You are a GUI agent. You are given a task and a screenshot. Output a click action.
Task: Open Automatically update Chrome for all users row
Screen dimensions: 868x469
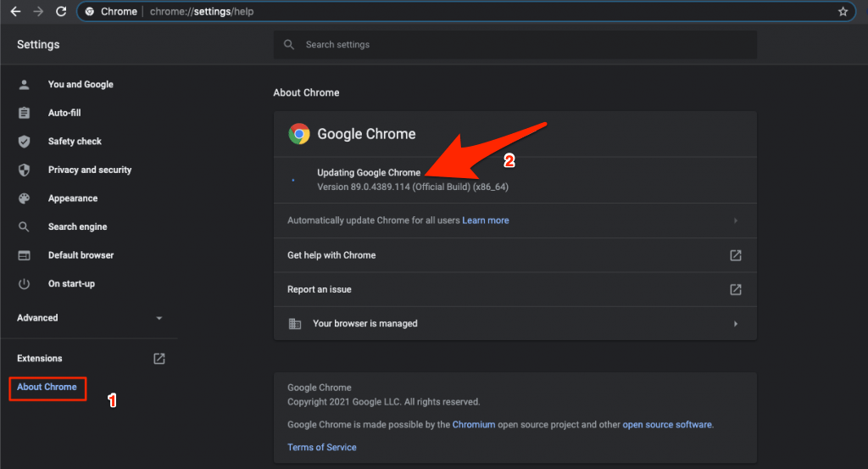coord(515,221)
